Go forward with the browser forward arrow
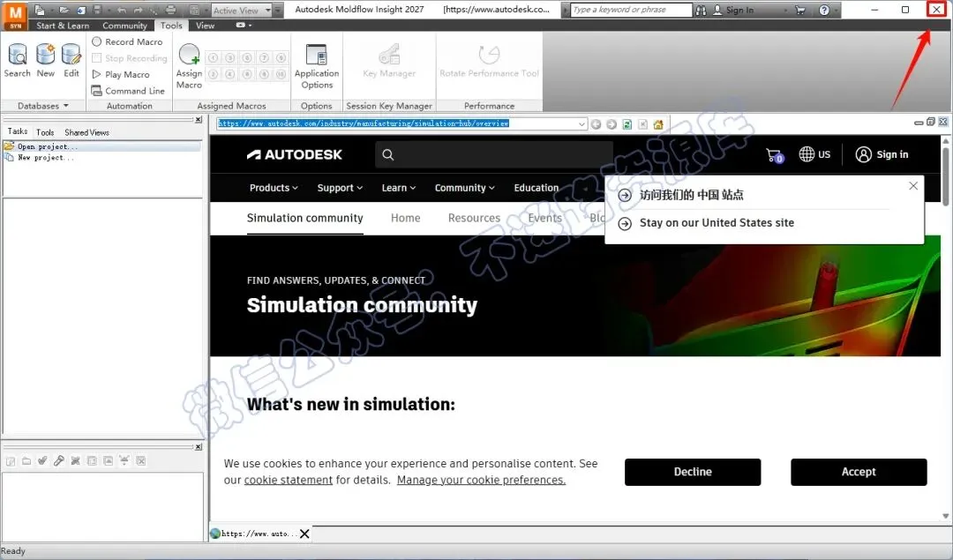 click(612, 124)
